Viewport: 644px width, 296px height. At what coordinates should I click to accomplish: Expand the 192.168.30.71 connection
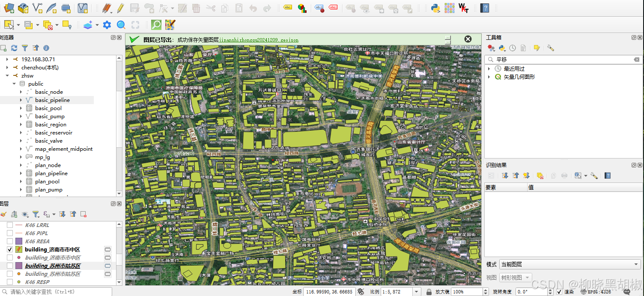click(x=7, y=59)
